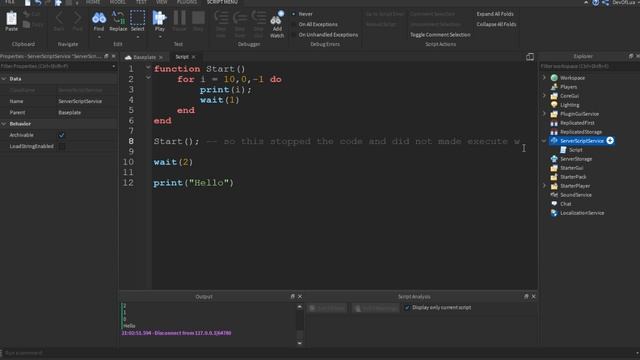This screenshot has height=360, width=640.
Task: Expand the PluginGuiService tree node
Action: 544,114
